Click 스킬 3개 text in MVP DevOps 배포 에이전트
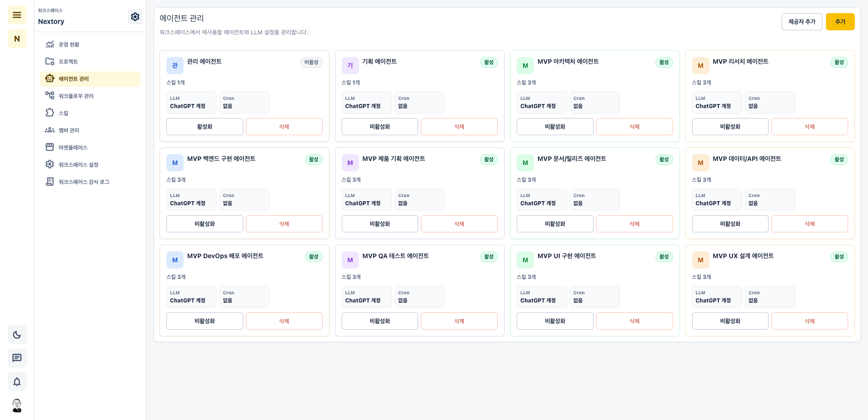Viewport: 868px width, 420px height. tap(176, 277)
